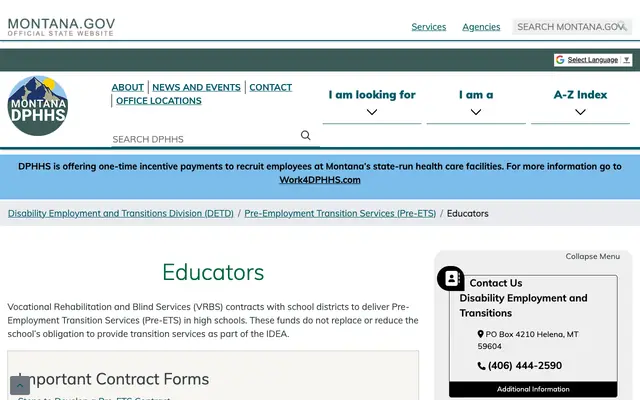
Task: Click the Google logo in language selector
Action: coord(560,60)
